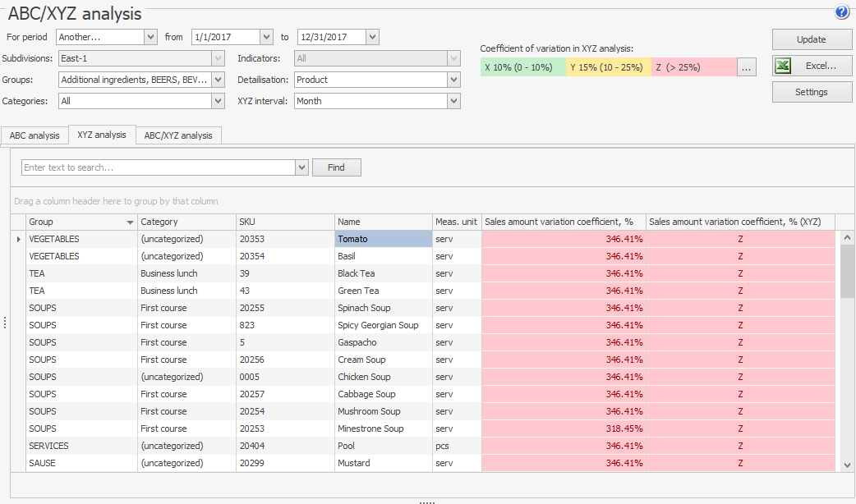The image size is (856, 504).
Task: Expand the Groups dropdown list
Action: click(x=218, y=80)
